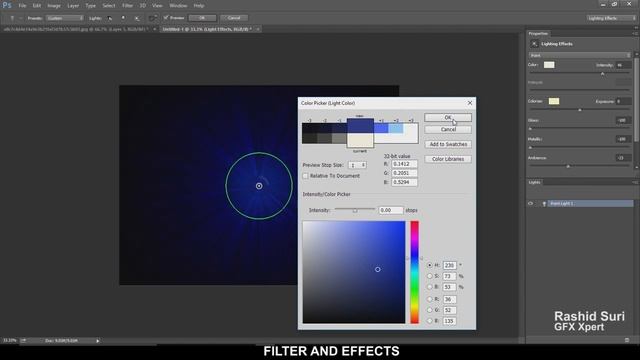Open the Type menu

pyautogui.click(x=90, y=6)
